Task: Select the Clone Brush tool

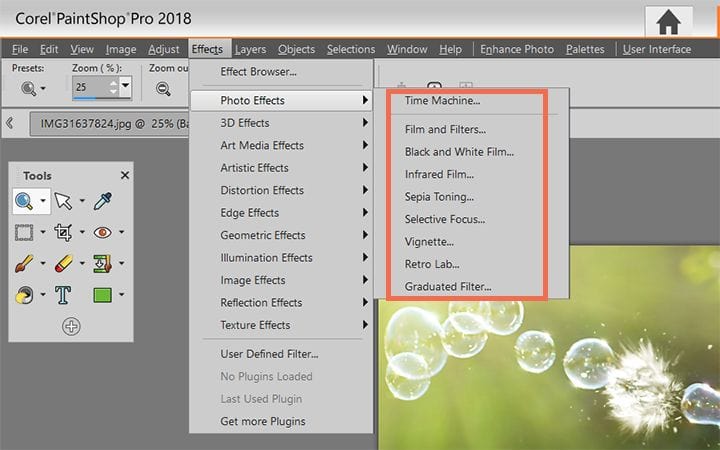Action: click(x=102, y=264)
